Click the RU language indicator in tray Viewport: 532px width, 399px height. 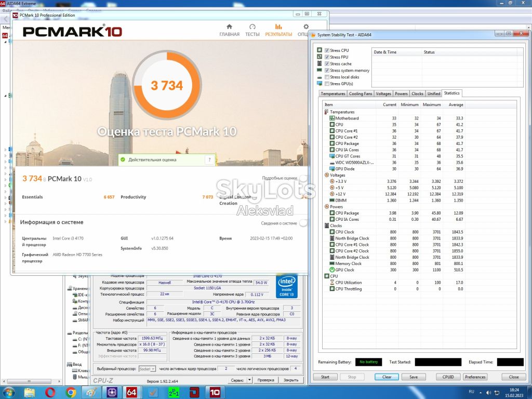coord(471,392)
